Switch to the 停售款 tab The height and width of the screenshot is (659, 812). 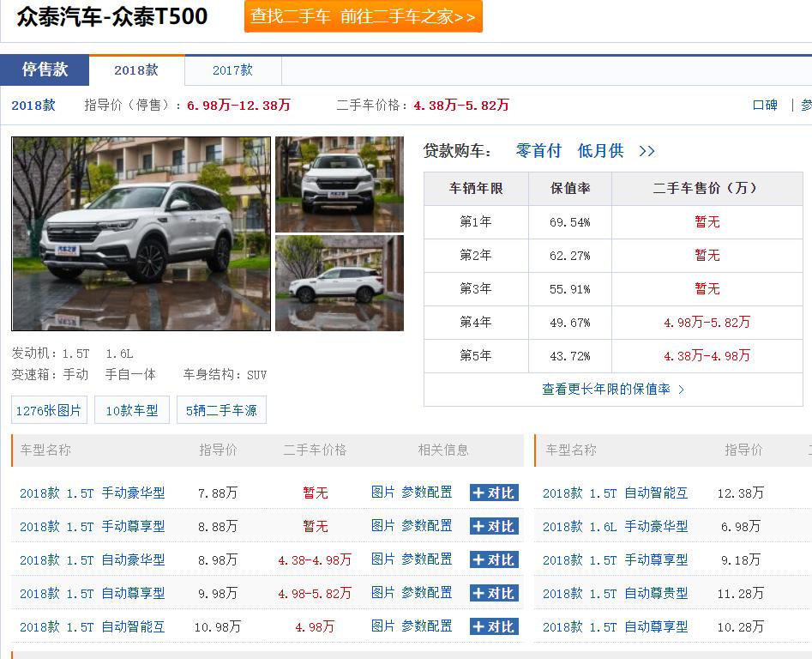point(45,71)
